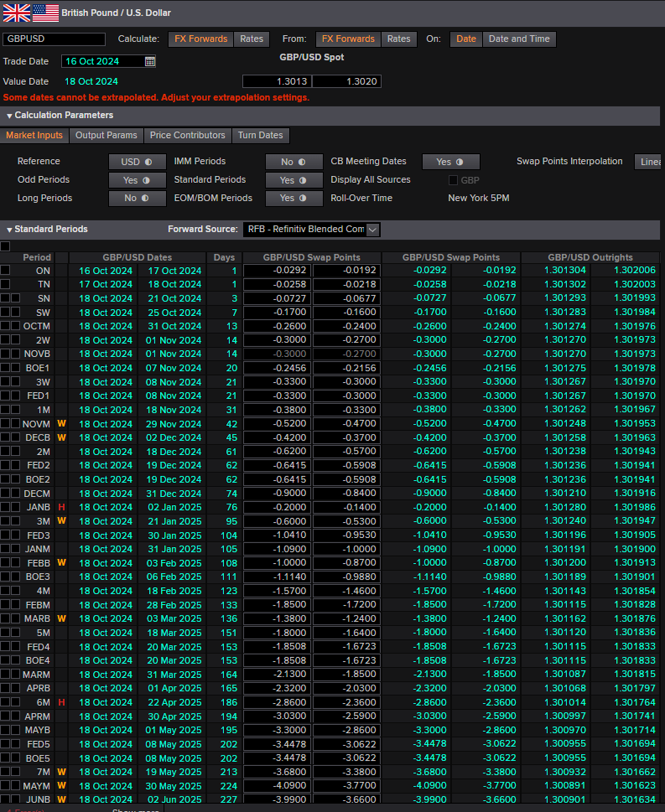Choose Date and Time for On
Viewport: 665px width, 812px height.
click(518, 39)
